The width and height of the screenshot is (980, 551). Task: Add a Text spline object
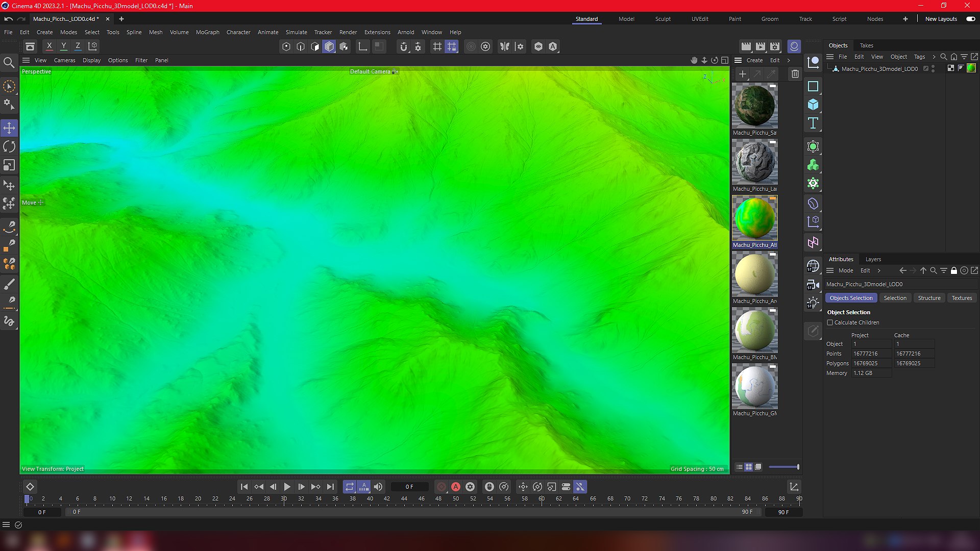[x=813, y=123]
